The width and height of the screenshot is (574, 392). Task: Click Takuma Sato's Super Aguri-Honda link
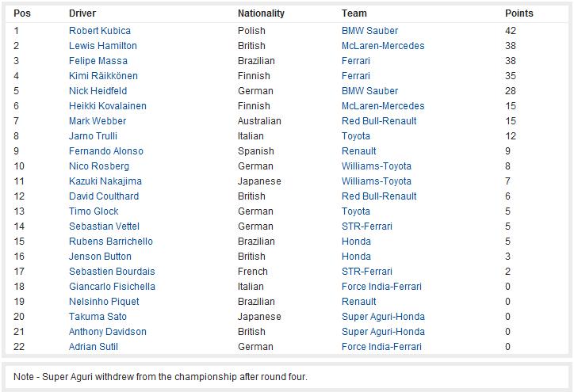point(383,316)
